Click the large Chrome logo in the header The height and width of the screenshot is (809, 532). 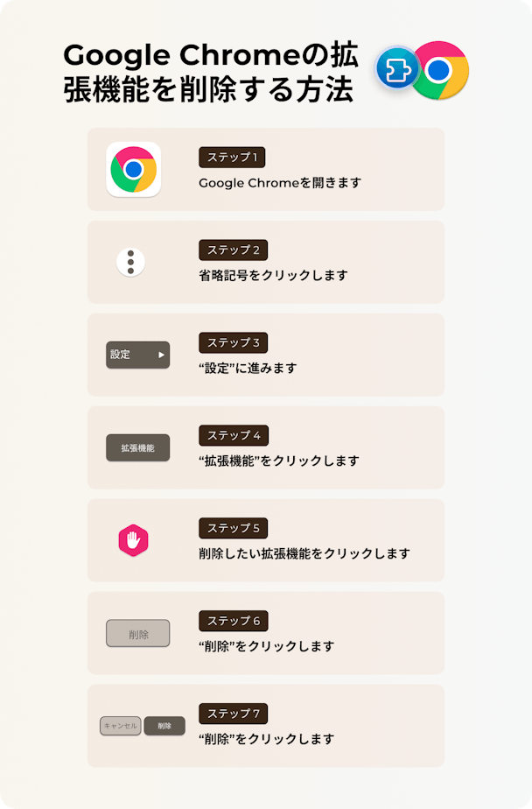pos(440,70)
